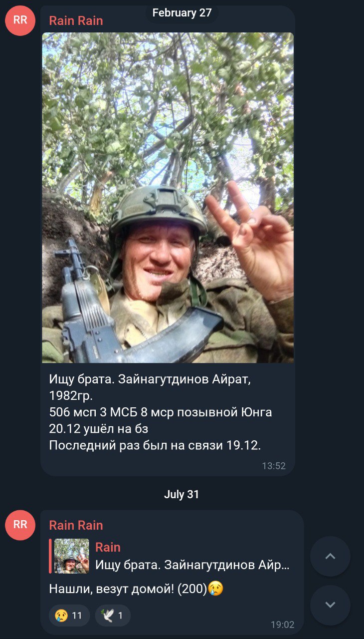Jump down using the down chevron button
This screenshot has width=364, height=639.
[x=330, y=605]
